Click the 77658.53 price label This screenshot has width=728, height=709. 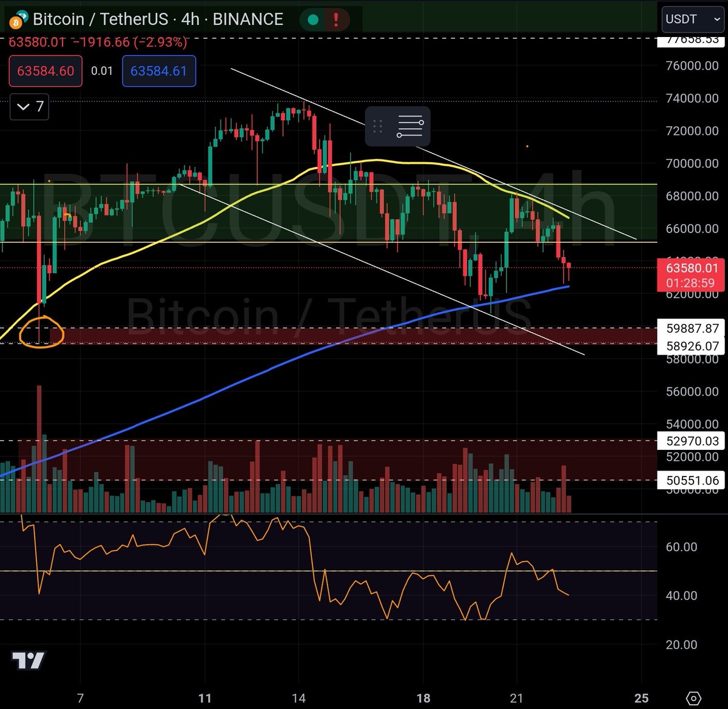pos(692,40)
